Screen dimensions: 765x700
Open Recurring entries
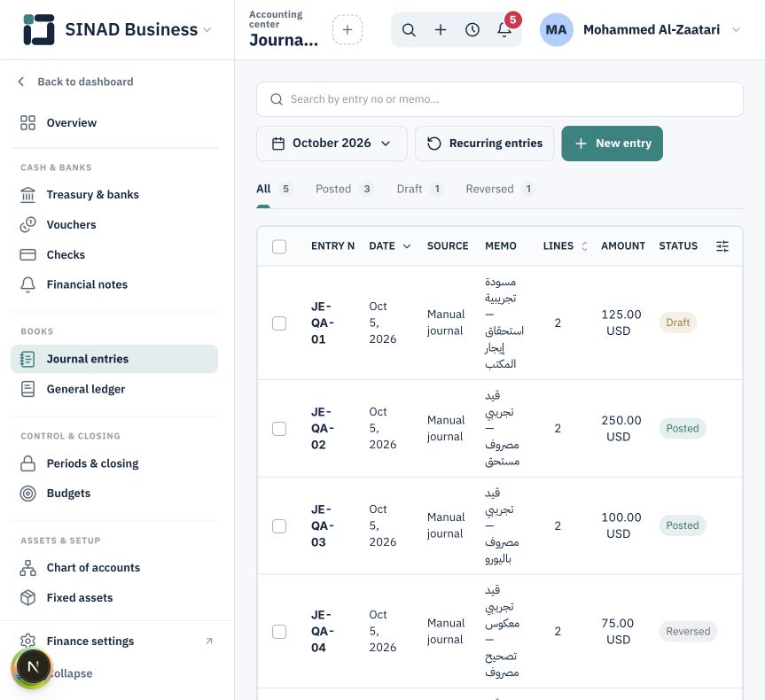(x=485, y=144)
